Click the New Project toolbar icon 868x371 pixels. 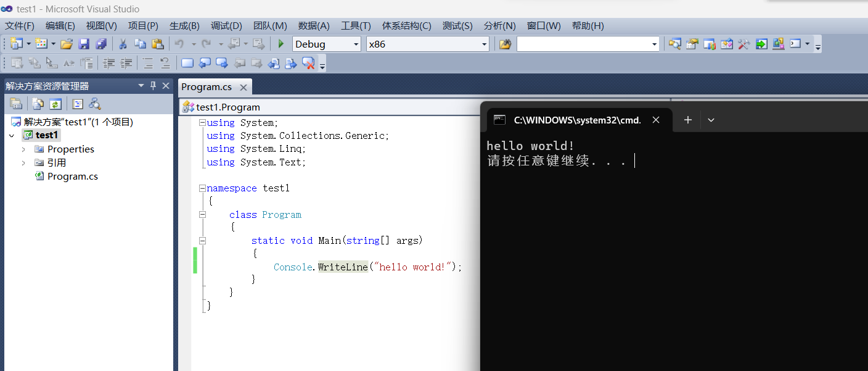pos(16,44)
